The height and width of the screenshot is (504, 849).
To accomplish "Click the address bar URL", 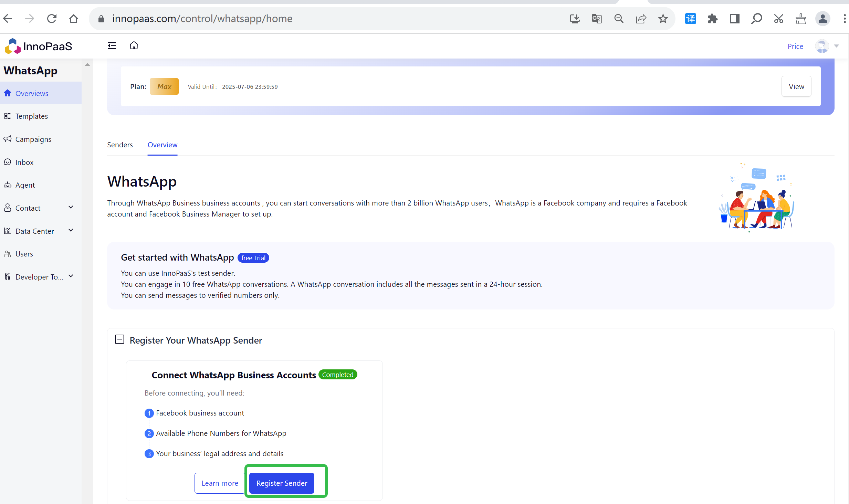I will pos(202,19).
